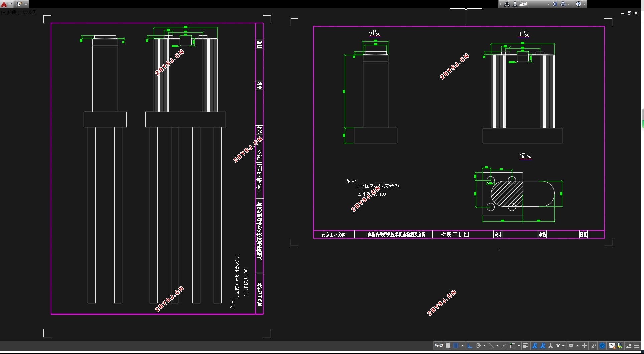The height and width of the screenshot is (354, 644).
Task: Toggle auto-add annotation scales icon
Action: (x=543, y=346)
